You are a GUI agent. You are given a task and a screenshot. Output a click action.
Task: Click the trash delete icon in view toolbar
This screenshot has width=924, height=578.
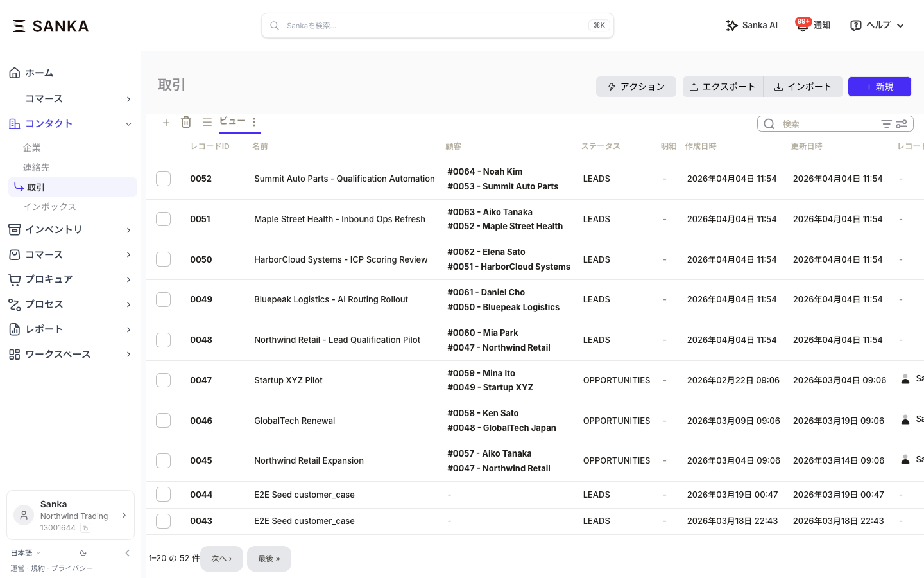click(x=186, y=122)
